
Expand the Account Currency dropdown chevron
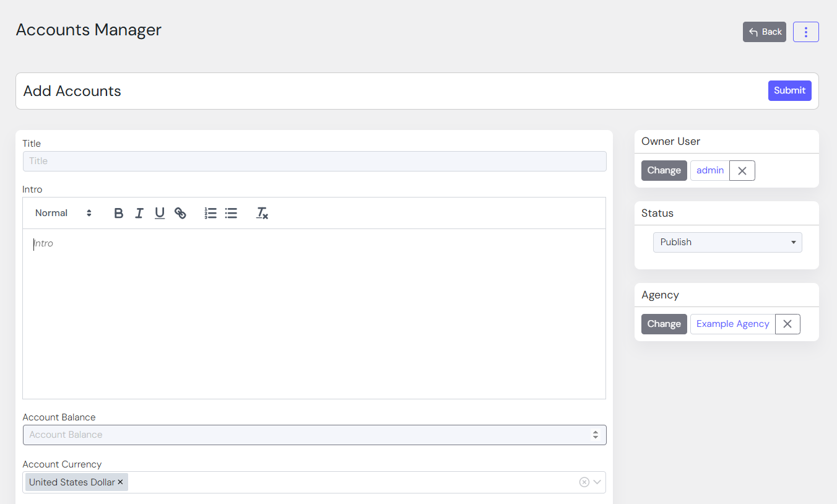tap(597, 482)
